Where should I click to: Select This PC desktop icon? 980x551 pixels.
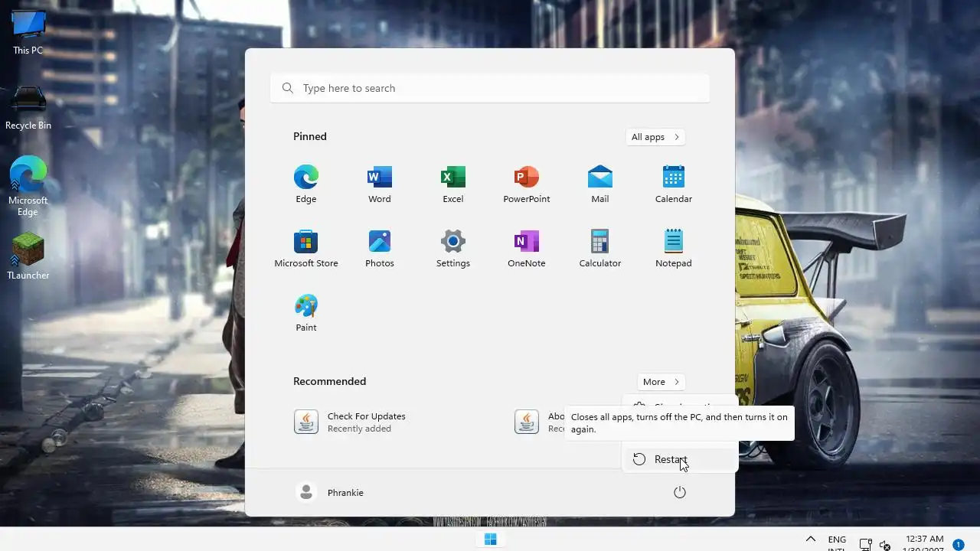point(28,32)
